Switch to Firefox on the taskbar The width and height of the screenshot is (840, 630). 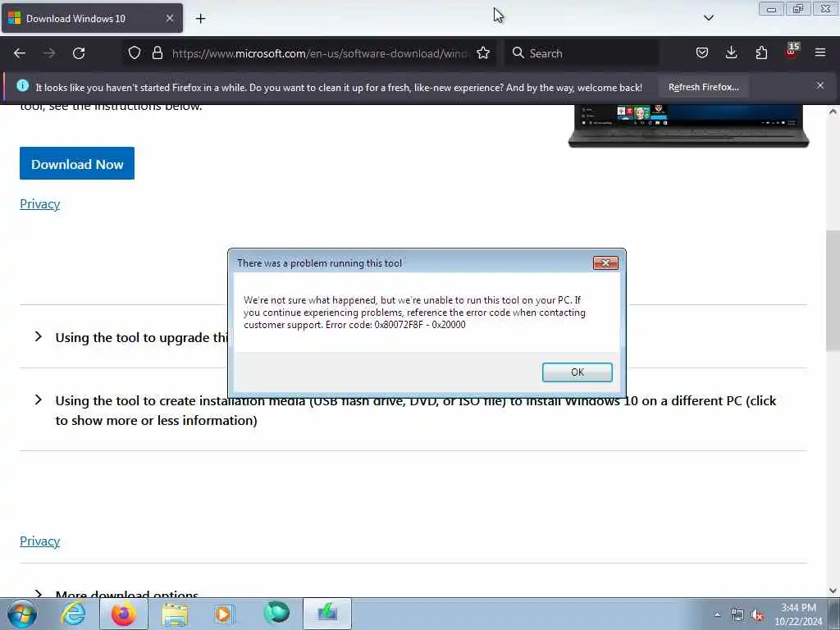click(124, 614)
